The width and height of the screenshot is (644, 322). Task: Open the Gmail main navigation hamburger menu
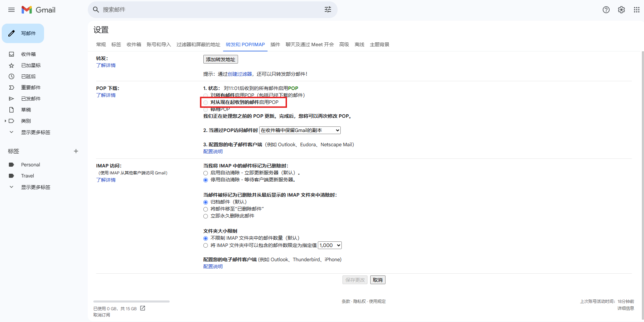pyautogui.click(x=11, y=10)
